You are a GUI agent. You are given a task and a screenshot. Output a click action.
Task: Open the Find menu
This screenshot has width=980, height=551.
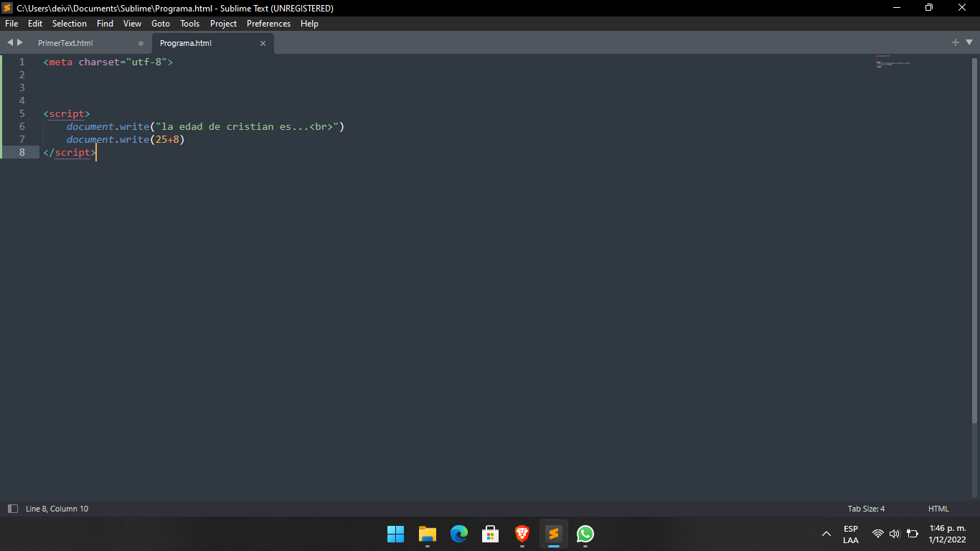[x=105, y=24]
